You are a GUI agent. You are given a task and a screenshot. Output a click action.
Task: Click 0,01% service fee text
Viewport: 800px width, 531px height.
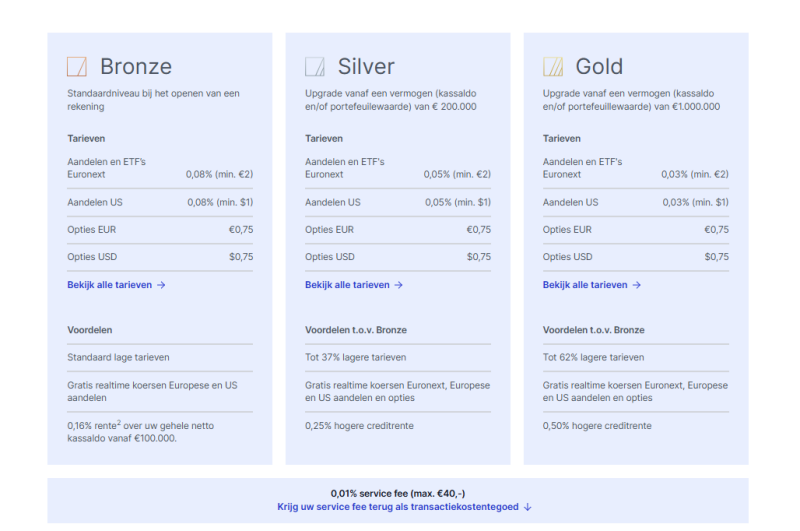(x=398, y=493)
